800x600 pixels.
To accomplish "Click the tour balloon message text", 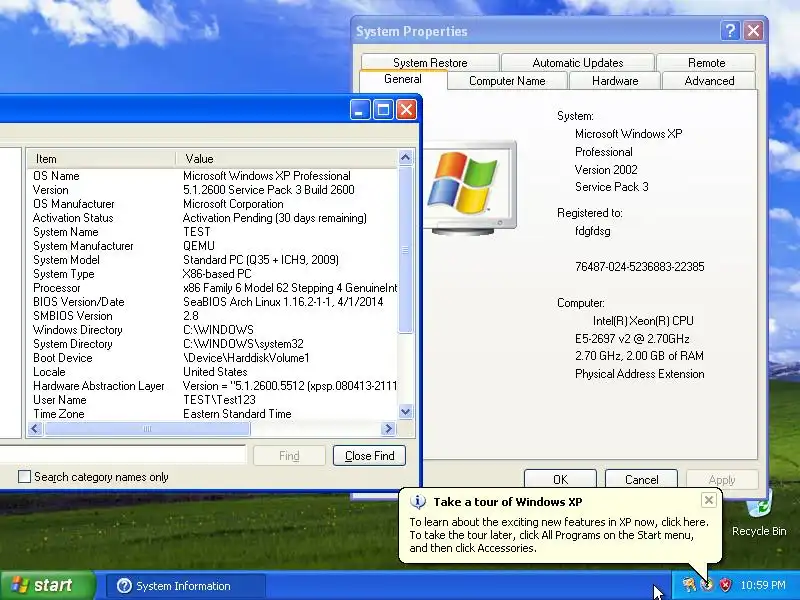I will coord(559,535).
